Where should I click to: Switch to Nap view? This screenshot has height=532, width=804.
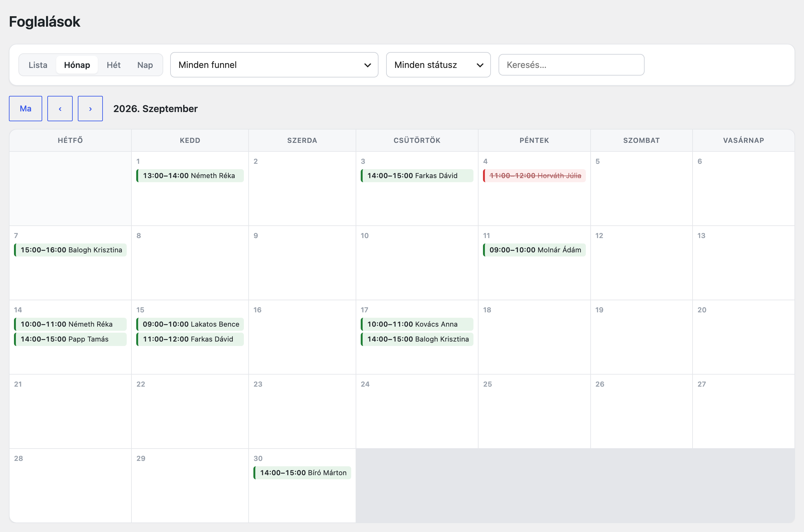(x=145, y=65)
